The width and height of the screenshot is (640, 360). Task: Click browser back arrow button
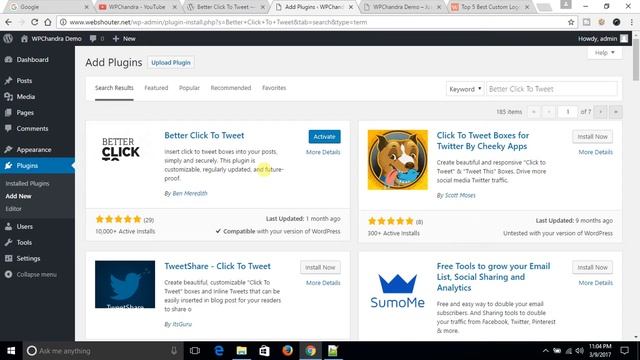pyautogui.click(x=9, y=22)
